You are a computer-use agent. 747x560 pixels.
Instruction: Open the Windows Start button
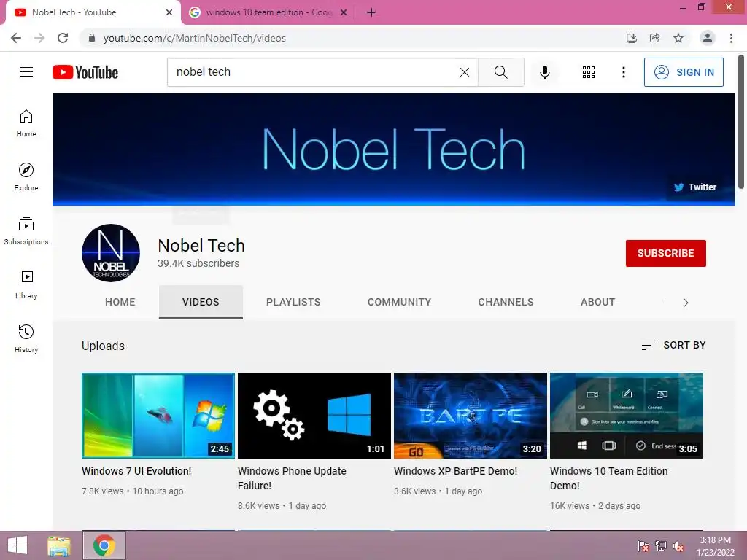18,545
